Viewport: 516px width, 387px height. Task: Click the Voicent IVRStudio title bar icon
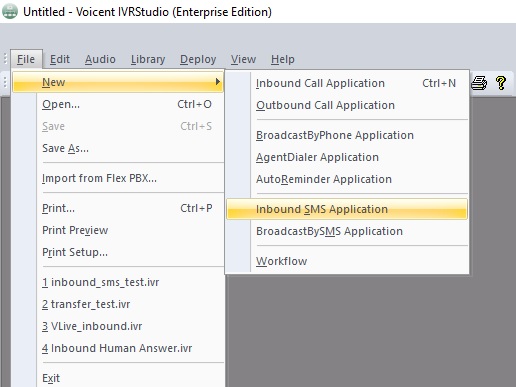pyautogui.click(x=10, y=11)
